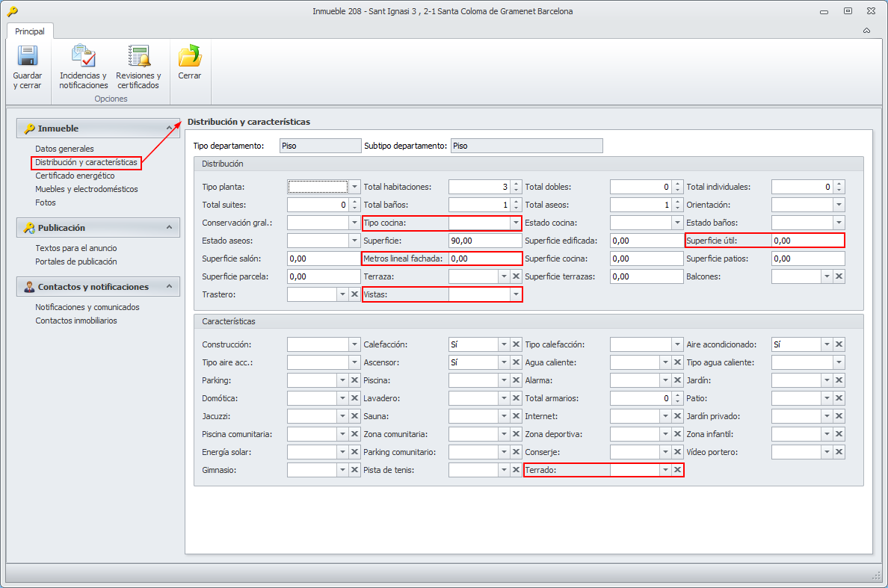The height and width of the screenshot is (588, 888).
Task: Select Certificado energético in sidebar
Action: tap(75, 176)
